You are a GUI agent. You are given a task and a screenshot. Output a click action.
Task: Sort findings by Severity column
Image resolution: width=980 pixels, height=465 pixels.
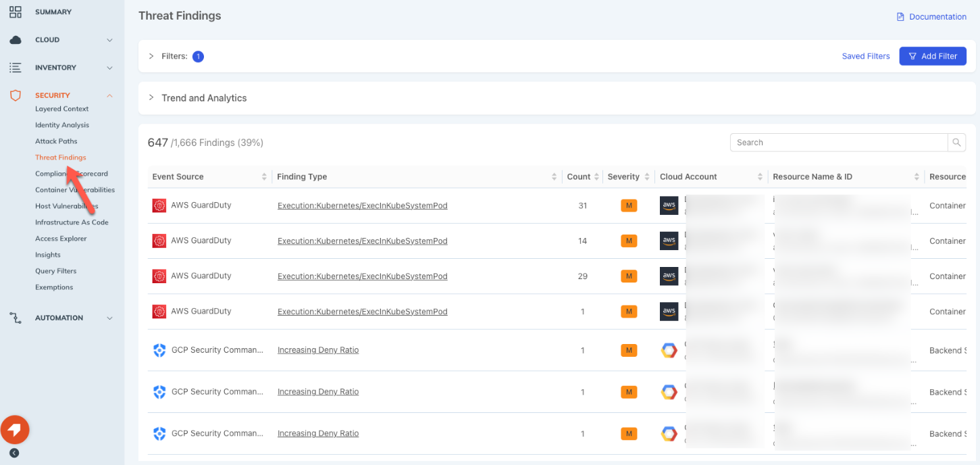[647, 177]
